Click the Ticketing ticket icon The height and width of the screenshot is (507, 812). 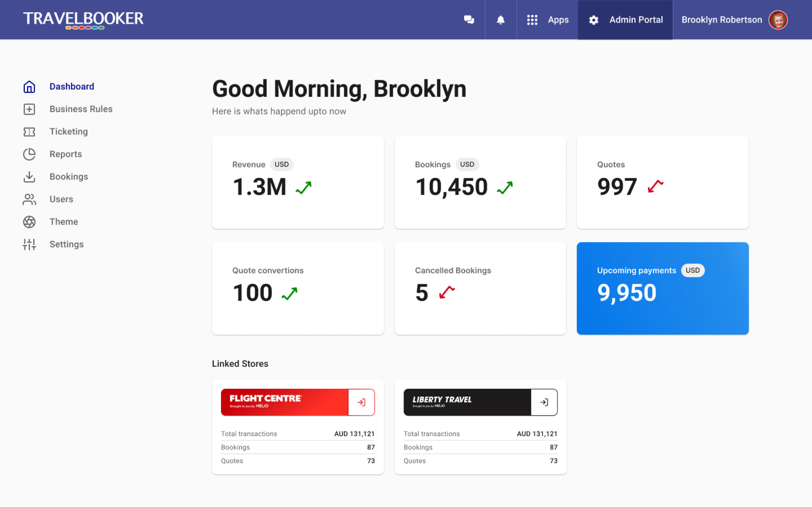[29, 132]
